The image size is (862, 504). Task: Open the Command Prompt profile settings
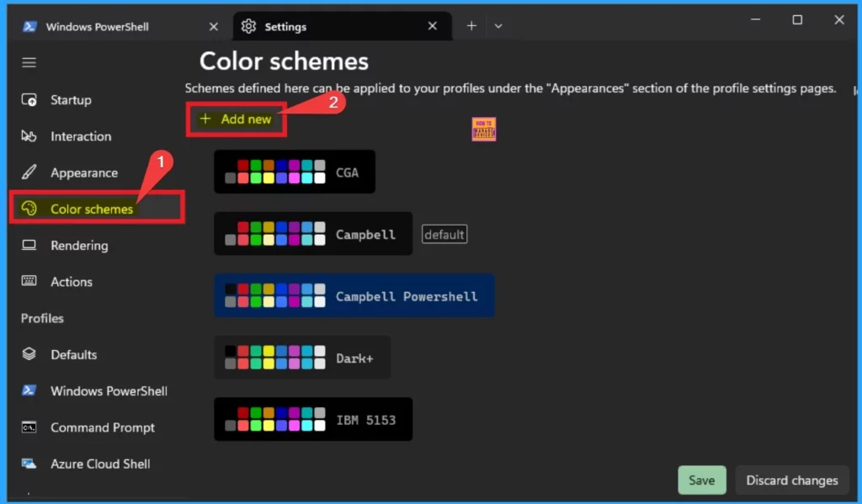point(97,427)
